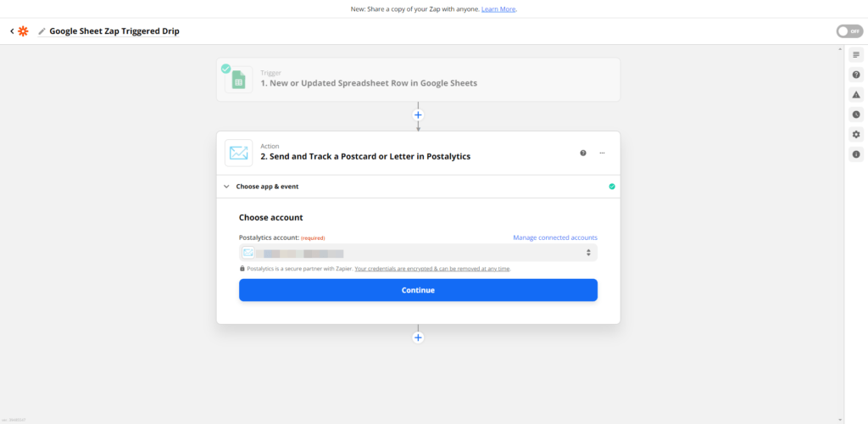868x424 pixels.
Task: Open info icon in right sidebar
Action: click(x=856, y=154)
